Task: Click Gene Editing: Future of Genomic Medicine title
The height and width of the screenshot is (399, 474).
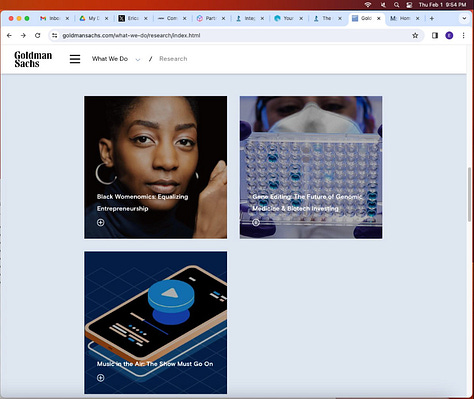Action: pyautogui.click(x=307, y=202)
